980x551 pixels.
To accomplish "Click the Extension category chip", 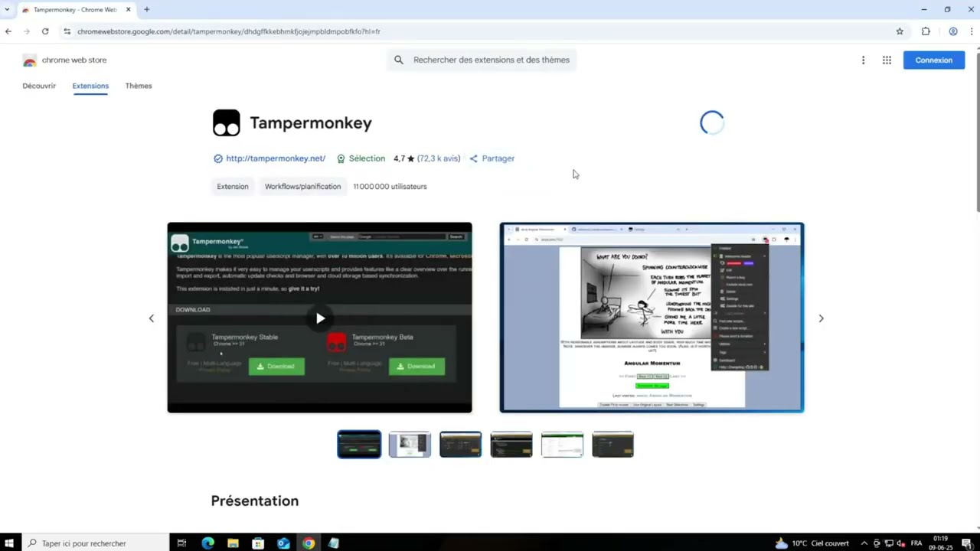I will point(233,186).
